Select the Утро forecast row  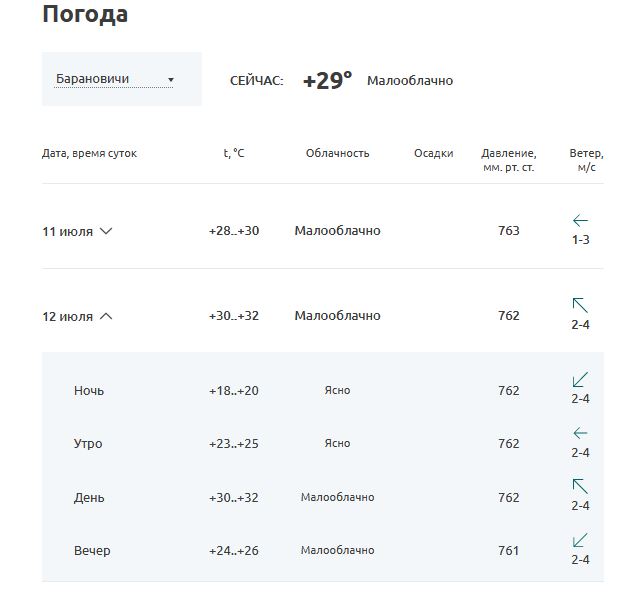(x=323, y=443)
